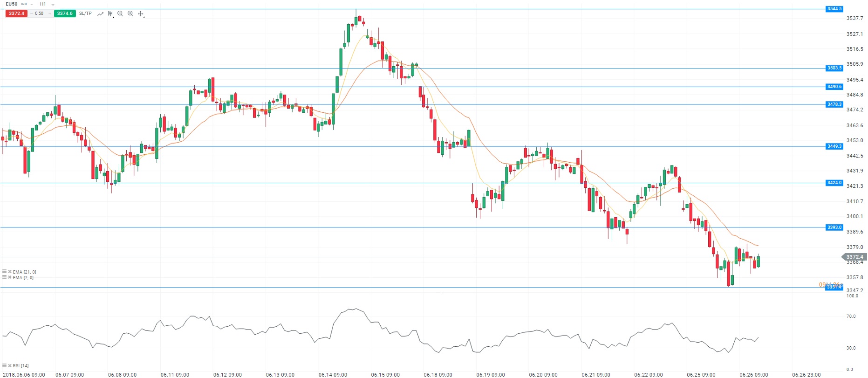Remove the RSI [14] indicator
868x378 pixels.
click(x=10, y=366)
